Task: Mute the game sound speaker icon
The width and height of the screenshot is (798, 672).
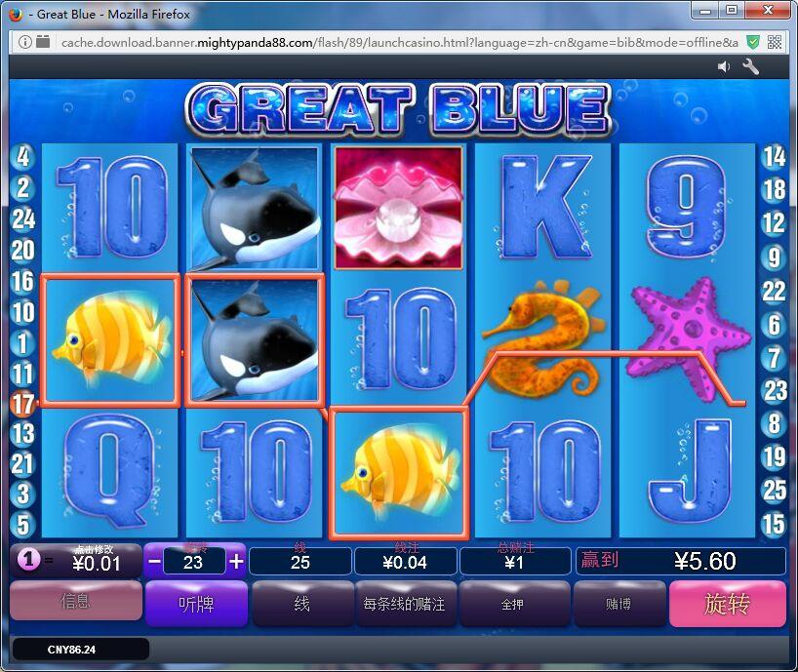Action: tap(724, 66)
